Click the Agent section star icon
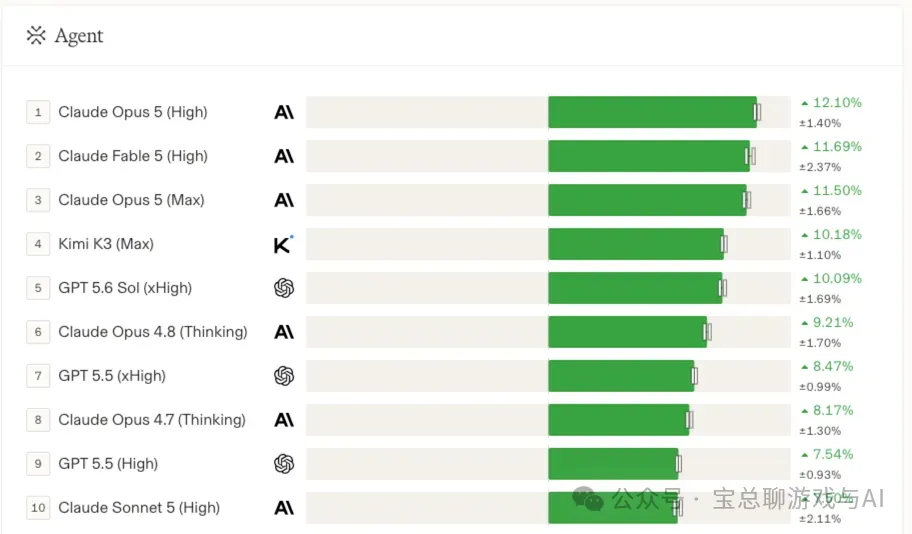The width and height of the screenshot is (912, 534). click(x=36, y=35)
